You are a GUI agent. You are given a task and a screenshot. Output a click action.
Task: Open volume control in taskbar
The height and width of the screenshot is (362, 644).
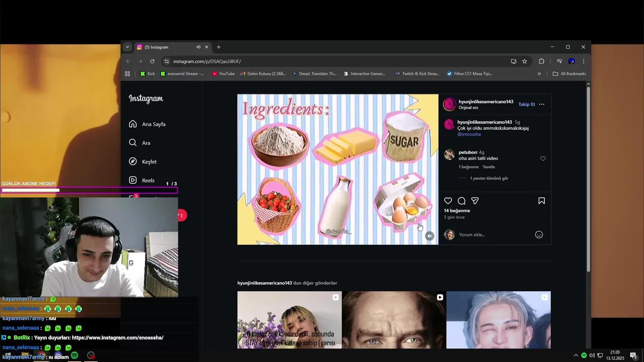[592, 355]
